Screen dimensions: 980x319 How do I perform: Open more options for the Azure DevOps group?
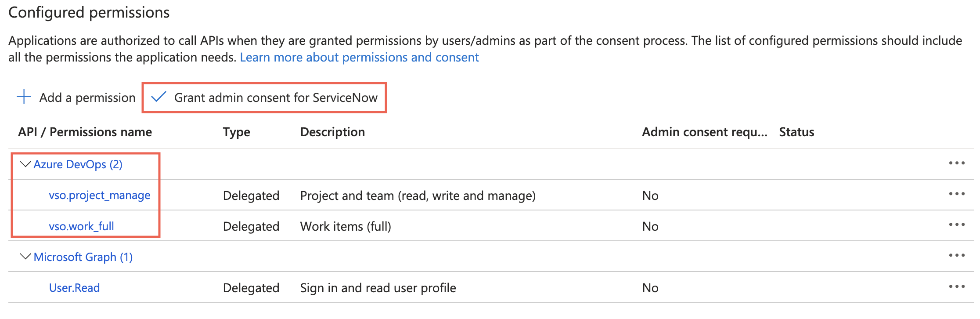click(956, 163)
